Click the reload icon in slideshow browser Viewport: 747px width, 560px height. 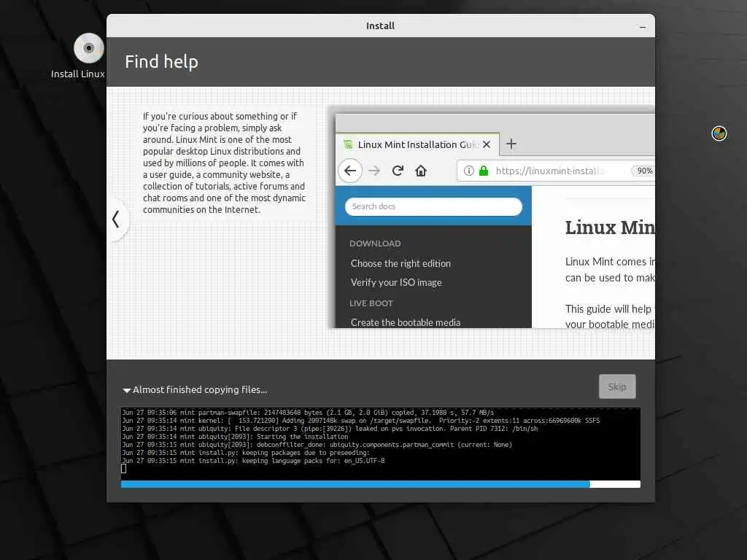(398, 171)
